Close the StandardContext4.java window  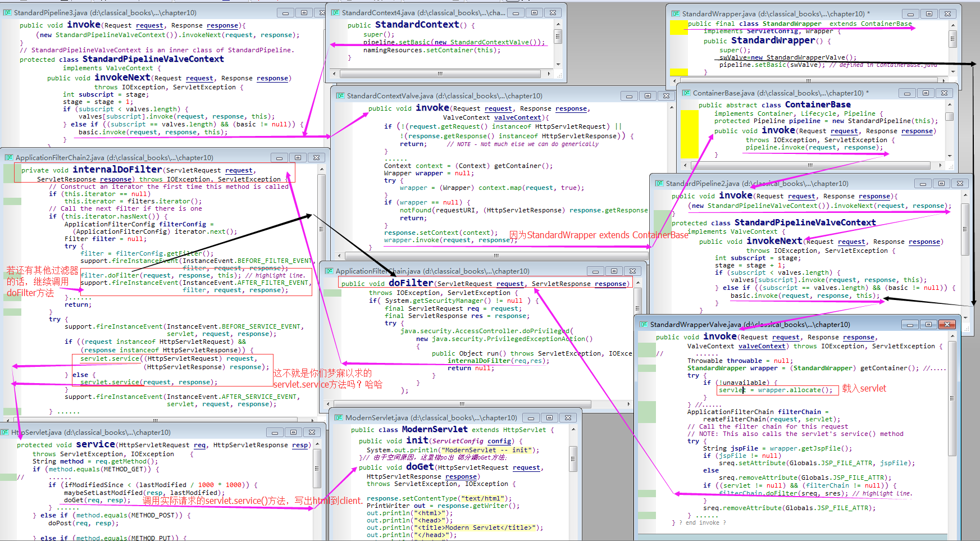553,12
